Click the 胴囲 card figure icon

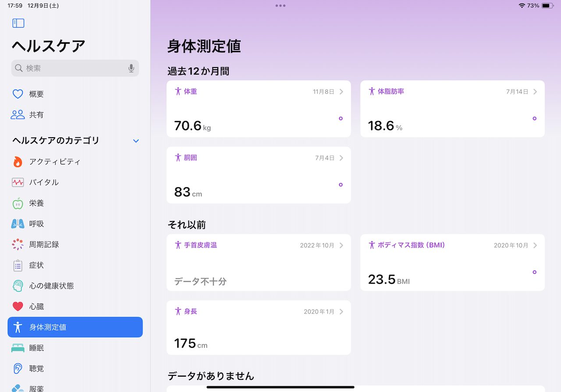click(178, 158)
